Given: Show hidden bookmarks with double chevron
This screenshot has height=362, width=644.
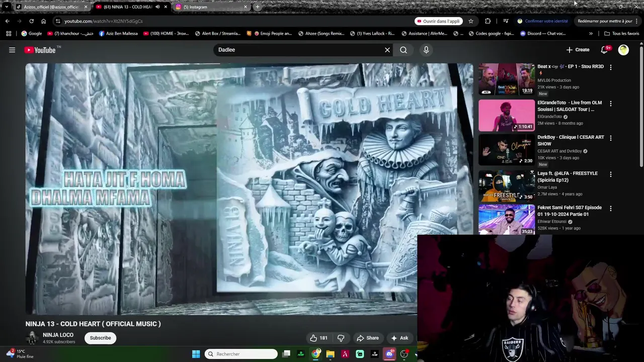Looking at the screenshot, I should coord(591,34).
